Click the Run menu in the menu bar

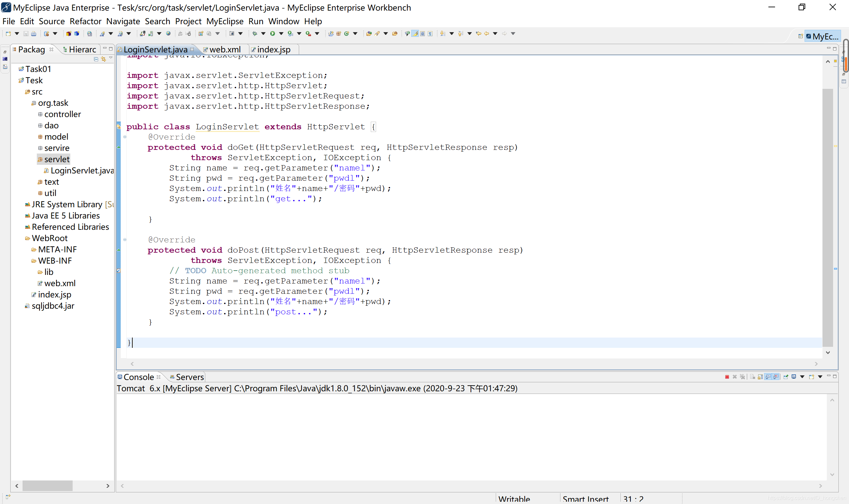pos(256,22)
